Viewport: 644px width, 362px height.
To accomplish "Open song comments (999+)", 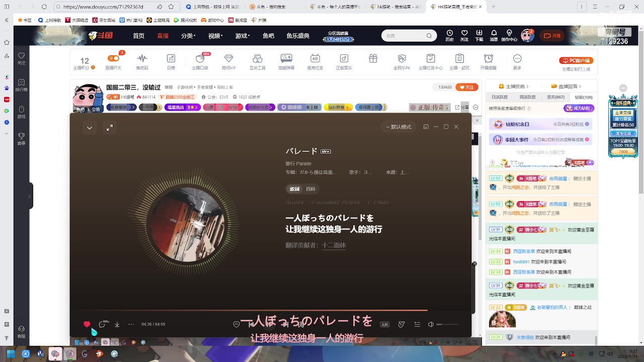I will pos(103,324).
